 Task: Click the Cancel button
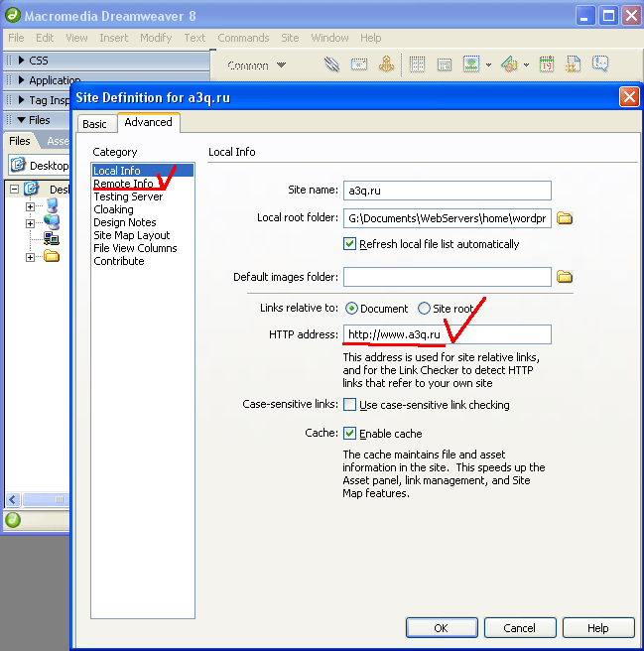pos(519,628)
